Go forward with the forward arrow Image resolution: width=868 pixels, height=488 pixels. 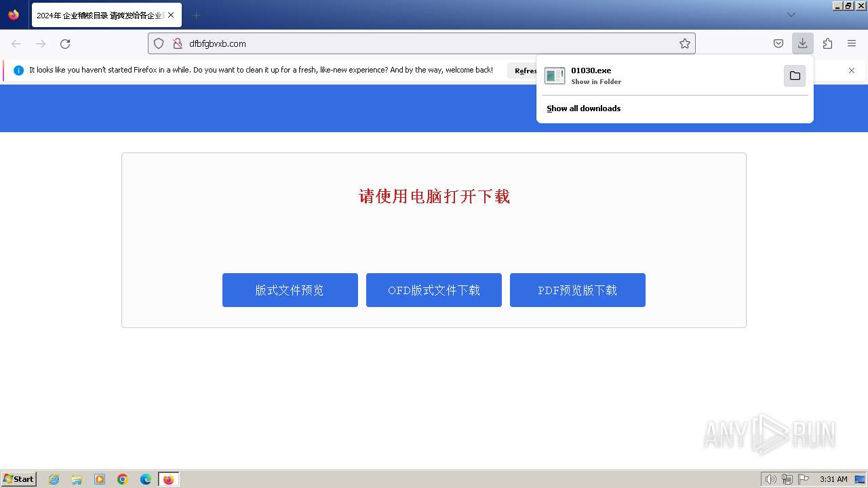click(41, 43)
